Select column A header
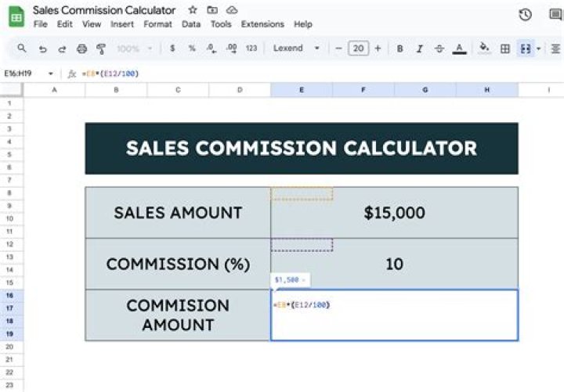564x392 pixels. click(x=54, y=90)
